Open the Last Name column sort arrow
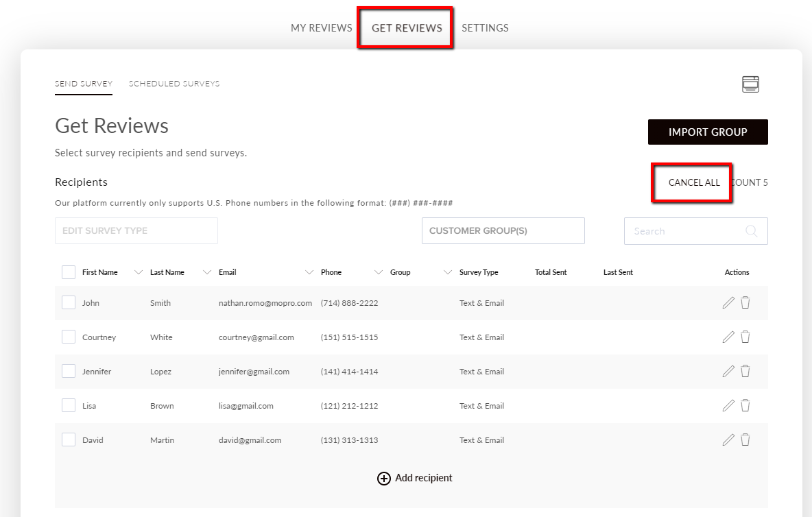This screenshot has height=517, width=812. [207, 272]
